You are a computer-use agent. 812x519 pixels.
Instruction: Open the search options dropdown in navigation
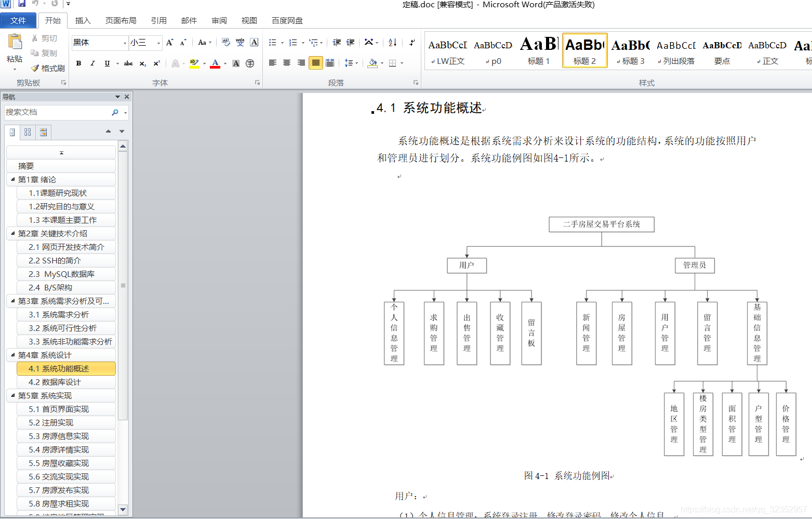[125, 113]
